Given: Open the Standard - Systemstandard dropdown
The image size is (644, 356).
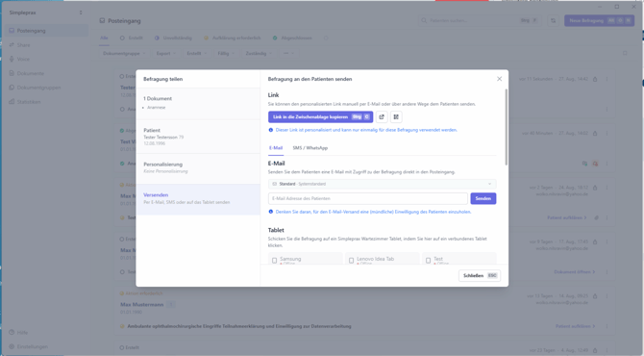Looking at the screenshot, I should tap(382, 184).
